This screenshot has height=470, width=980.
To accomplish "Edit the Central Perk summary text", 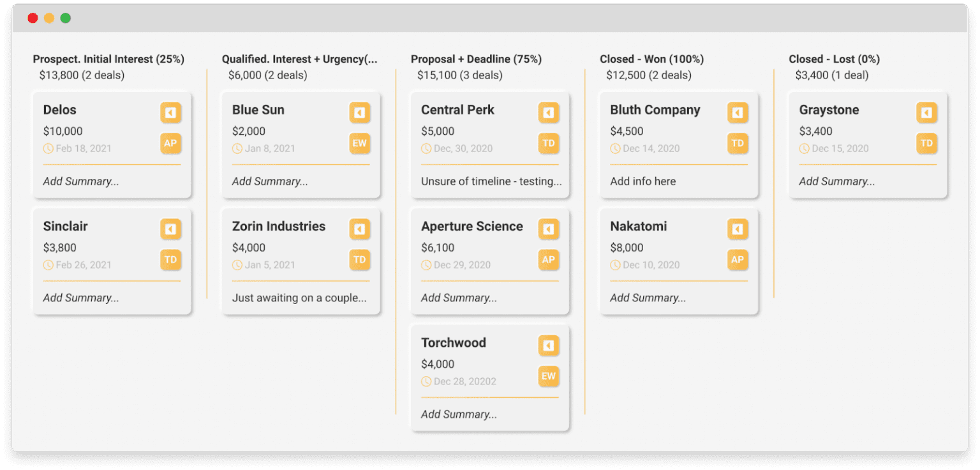I will (x=491, y=181).
